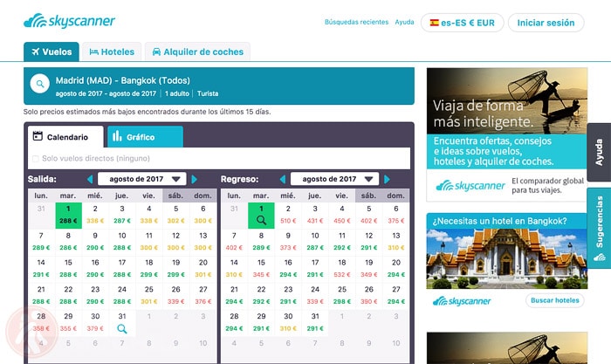This screenshot has height=364, width=611.
Task: Select the Gráfico view tab
Action: (145, 137)
